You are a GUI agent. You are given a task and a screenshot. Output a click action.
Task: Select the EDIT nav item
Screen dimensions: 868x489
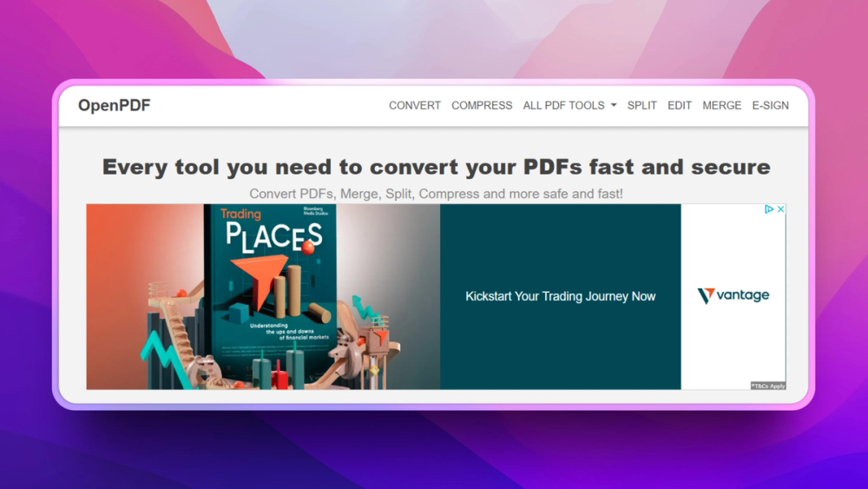[x=680, y=105]
